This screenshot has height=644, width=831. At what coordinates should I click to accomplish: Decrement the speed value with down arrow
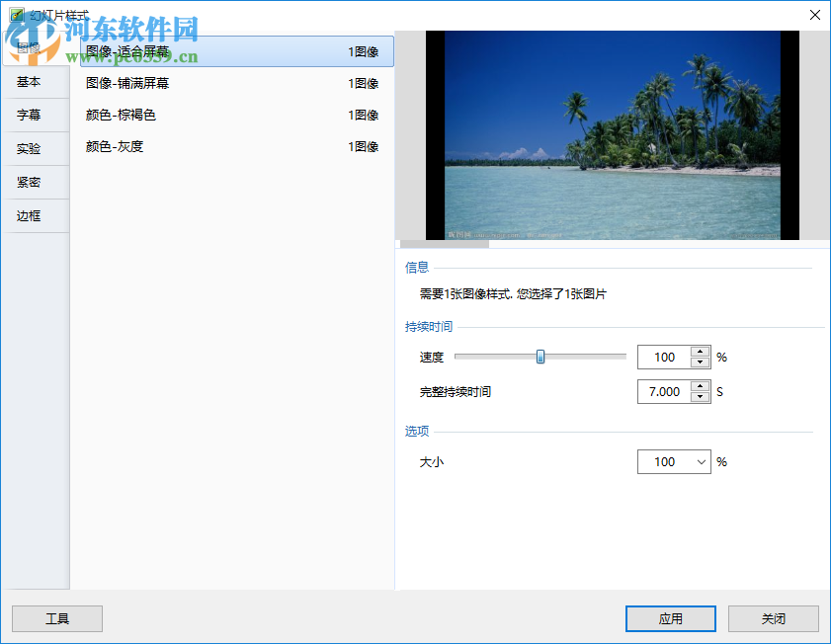point(702,362)
